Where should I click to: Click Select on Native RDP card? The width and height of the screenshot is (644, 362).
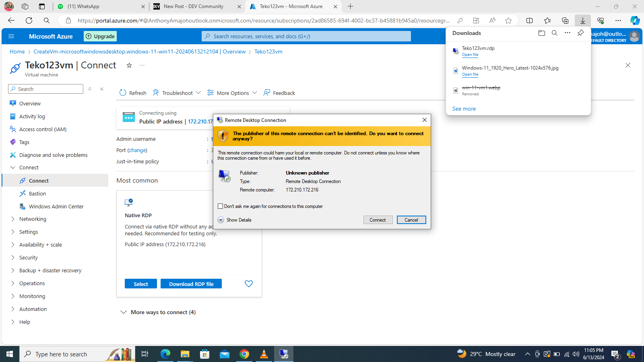pos(141,284)
